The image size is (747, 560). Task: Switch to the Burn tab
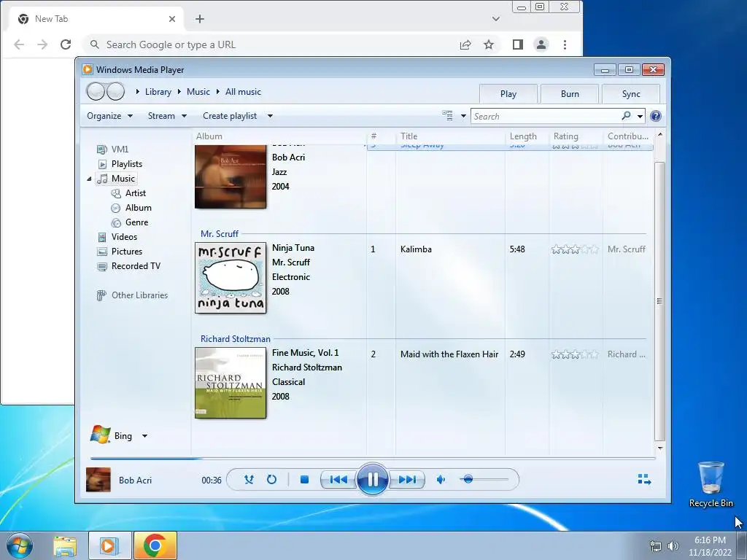pos(570,94)
